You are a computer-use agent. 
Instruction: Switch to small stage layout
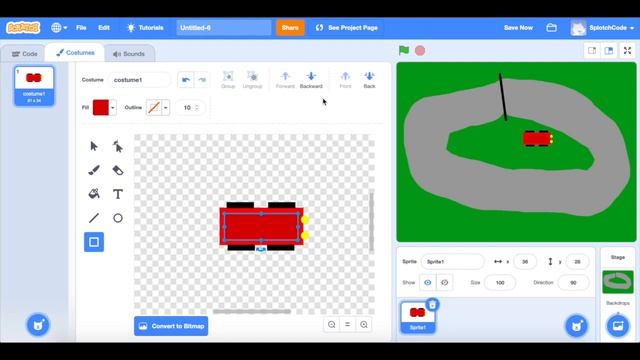tap(592, 51)
